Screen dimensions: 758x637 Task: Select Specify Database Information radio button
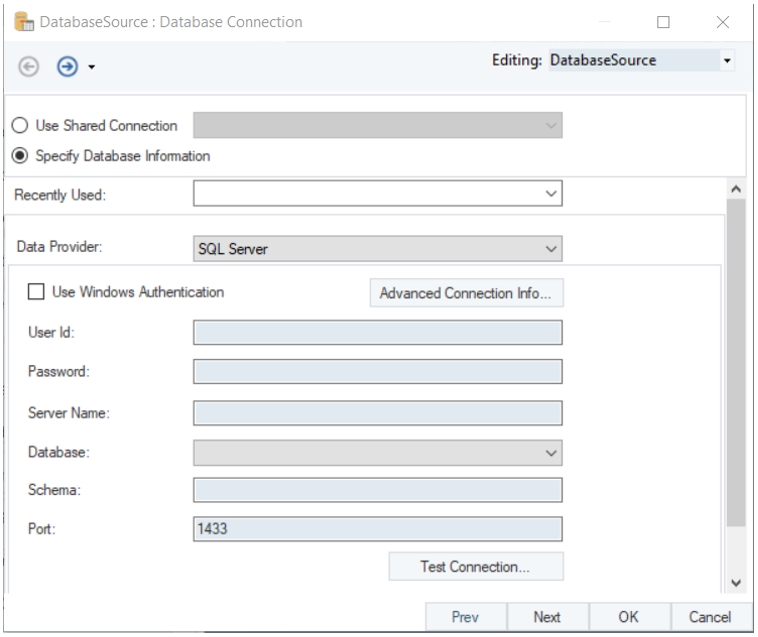(x=20, y=156)
